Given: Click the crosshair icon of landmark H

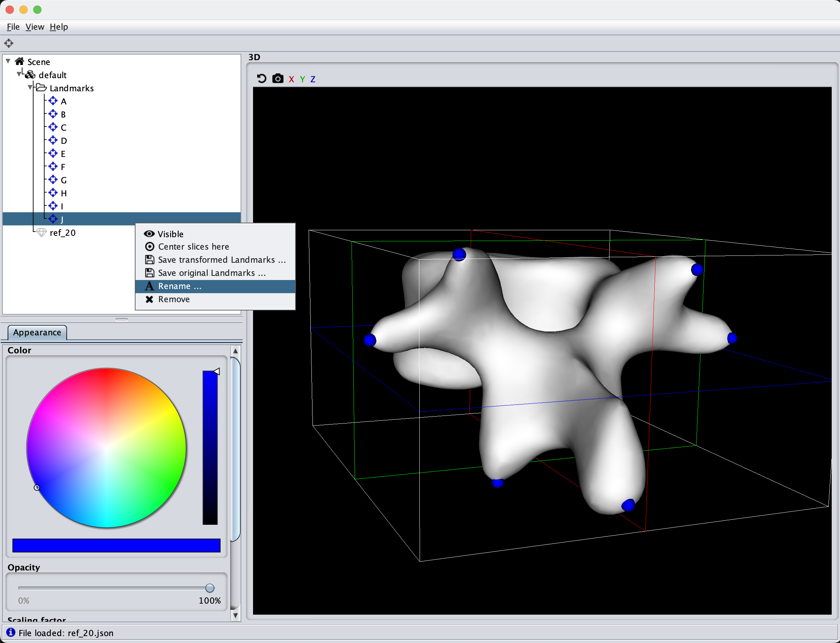Looking at the screenshot, I should click(x=53, y=193).
